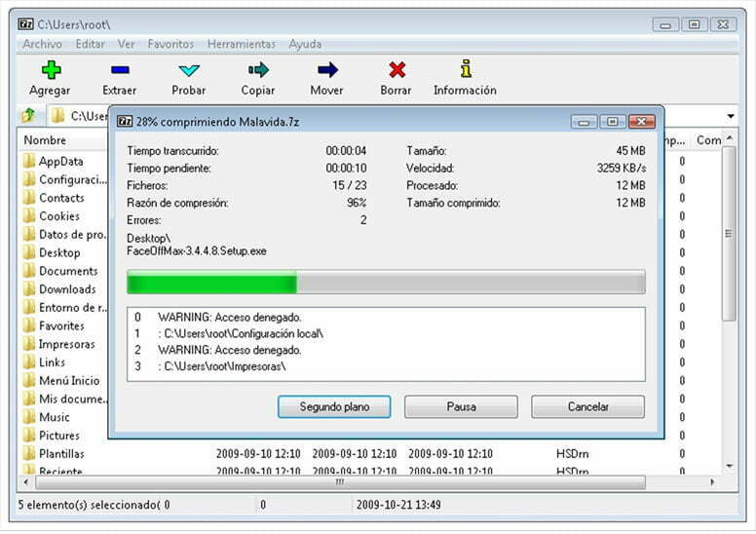Click the 7z icon in the progress dialog title
The image size is (756, 534).
(125, 121)
